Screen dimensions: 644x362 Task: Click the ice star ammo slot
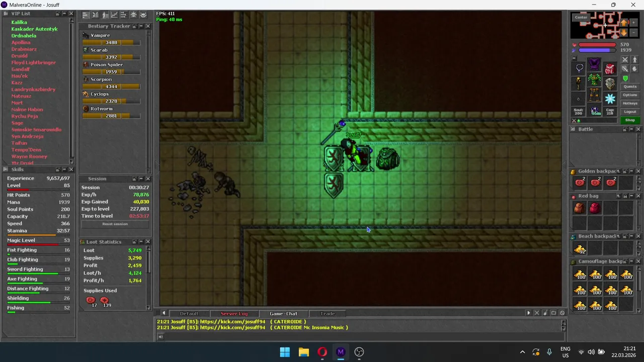click(x=610, y=99)
